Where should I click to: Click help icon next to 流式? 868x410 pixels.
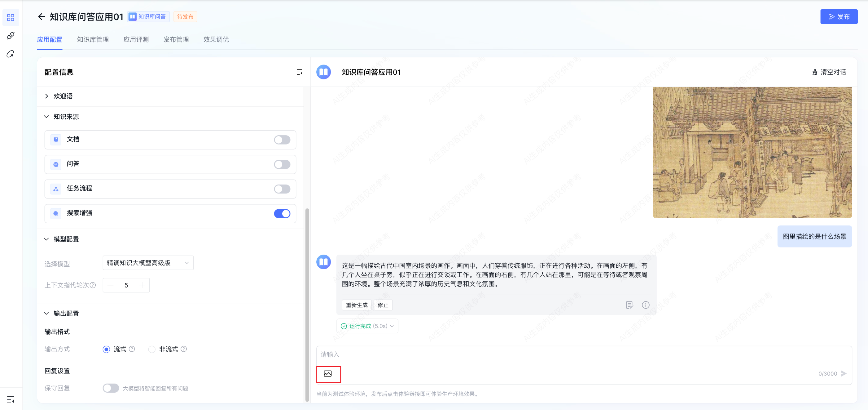click(132, 349)
